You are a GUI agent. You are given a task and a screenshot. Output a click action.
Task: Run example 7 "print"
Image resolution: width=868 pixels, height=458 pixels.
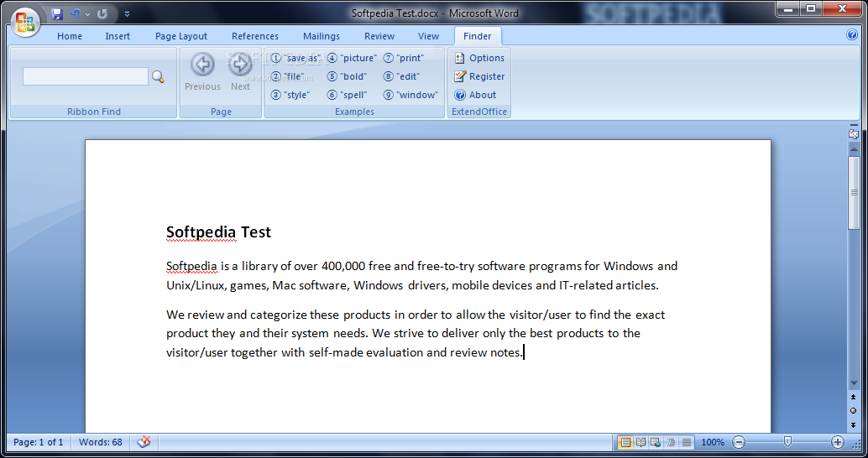[404, 58]
